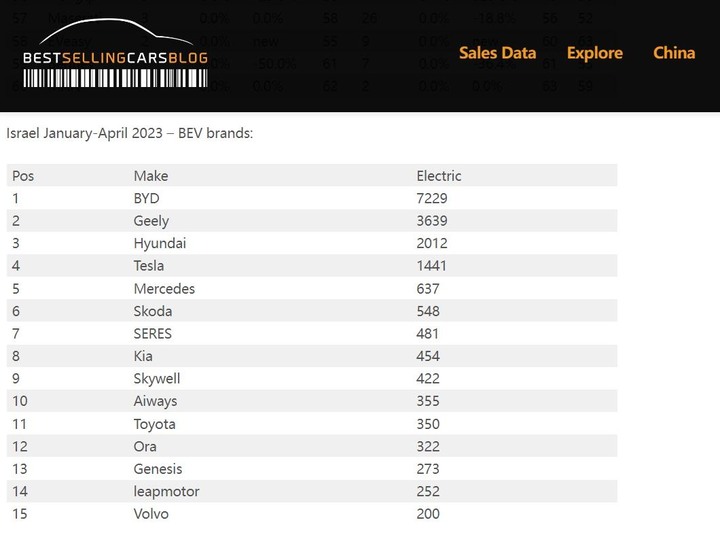Click the Skywell table entry

click(x=157, y=379)
